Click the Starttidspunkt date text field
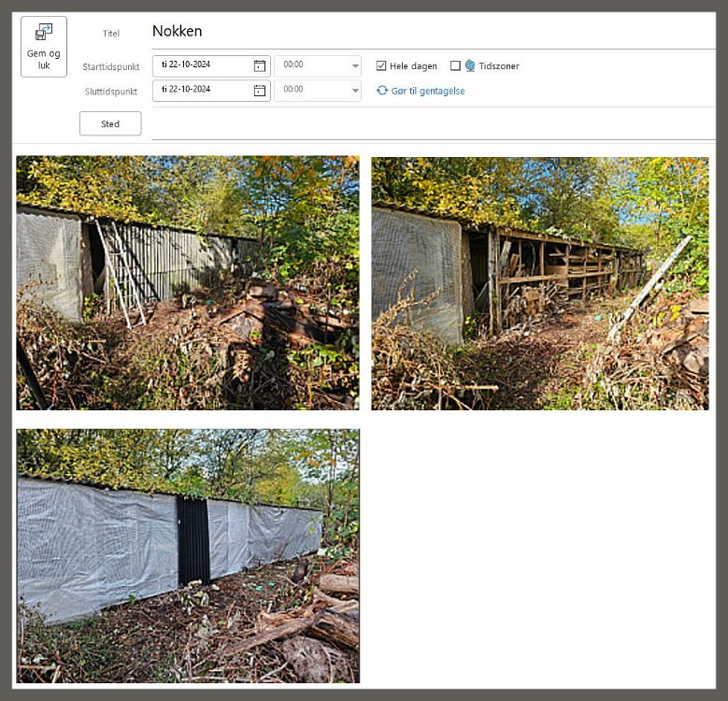728x701 pixels. click(201, 66)
